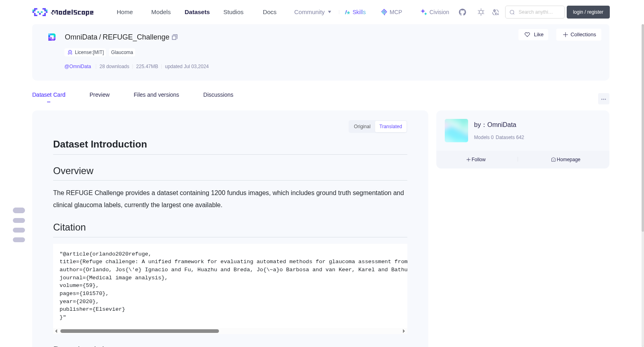
Task: Jump to the fourth floating outline marker
Action: click(x=19, y=240)
